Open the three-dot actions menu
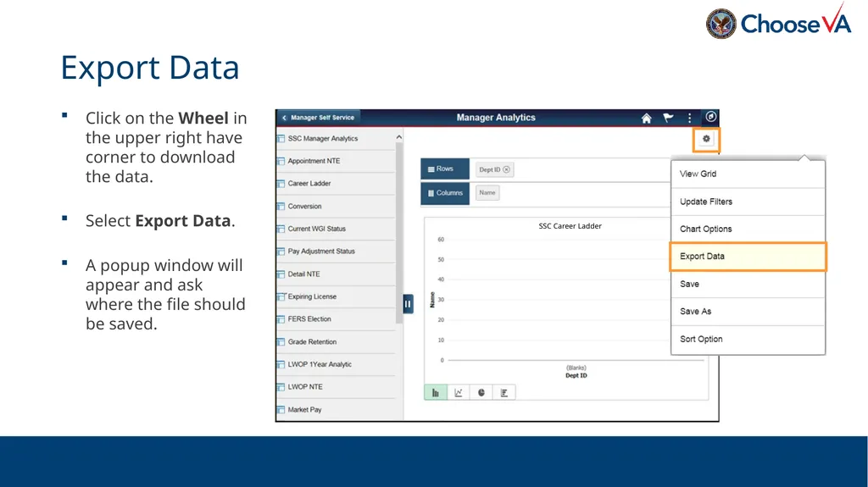868x487 pixels. [x=689, y=118]
